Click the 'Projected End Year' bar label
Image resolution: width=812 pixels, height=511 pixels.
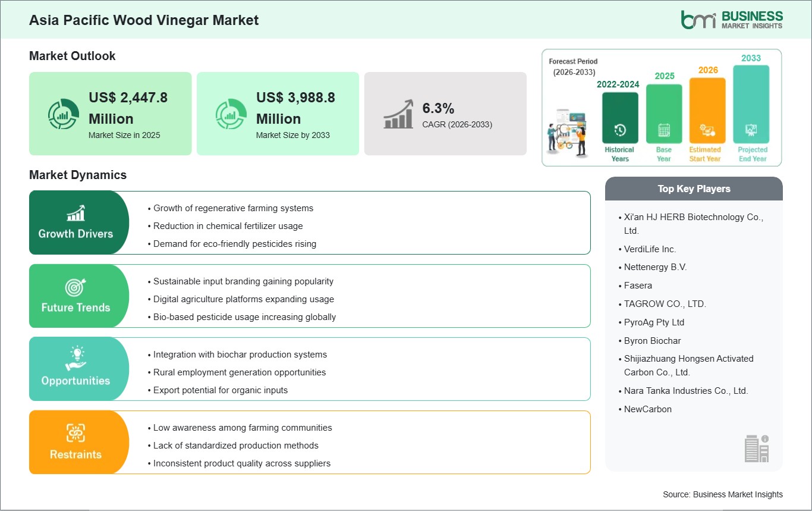pos(752,154)
